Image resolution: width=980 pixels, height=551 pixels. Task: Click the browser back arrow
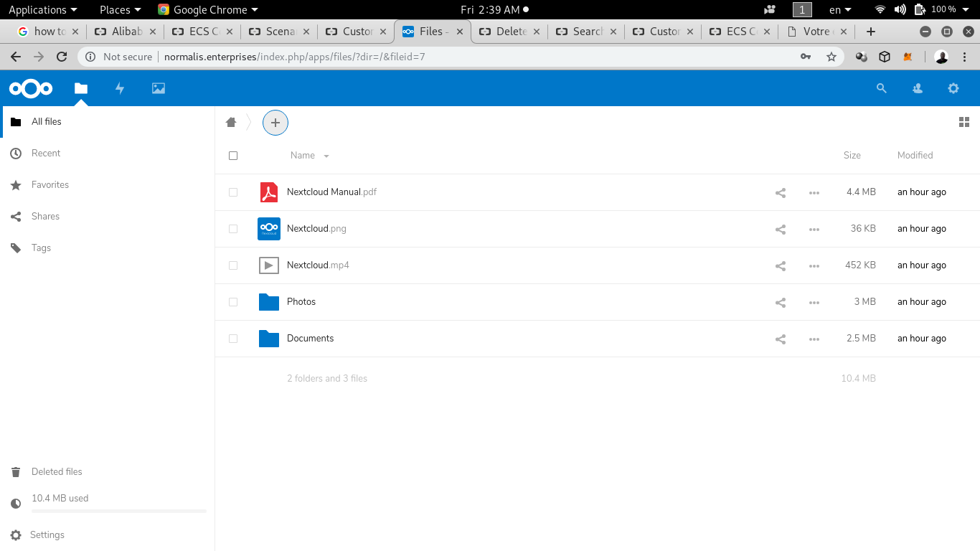pos(16,57)
